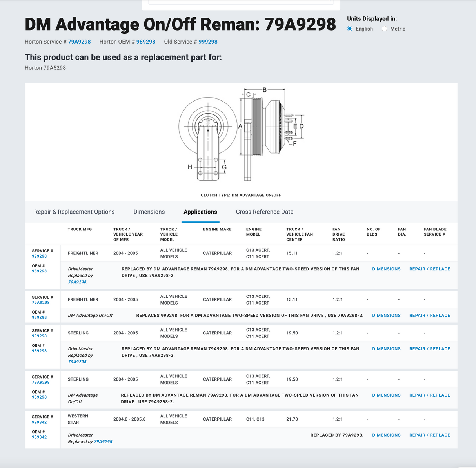The width and height of the screenshot is (476, 468).
Task: Click the FAN BLADE SERVICE # column header
Action: coord(435,232)
